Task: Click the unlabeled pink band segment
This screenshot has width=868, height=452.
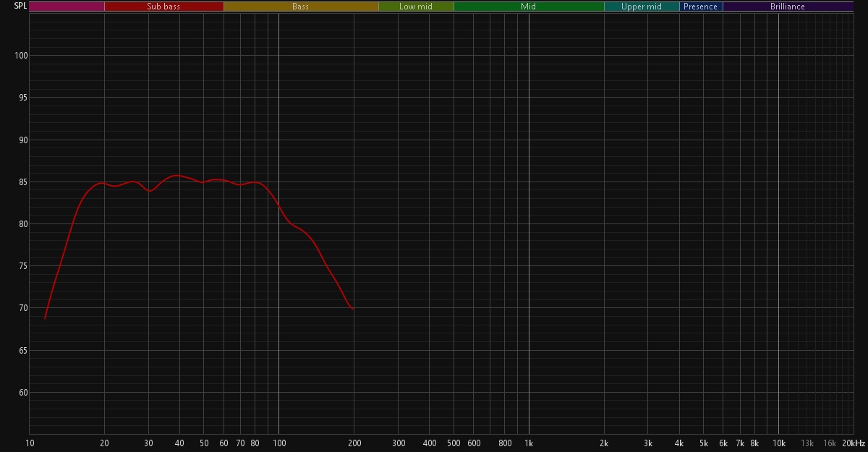Action: 67,7
